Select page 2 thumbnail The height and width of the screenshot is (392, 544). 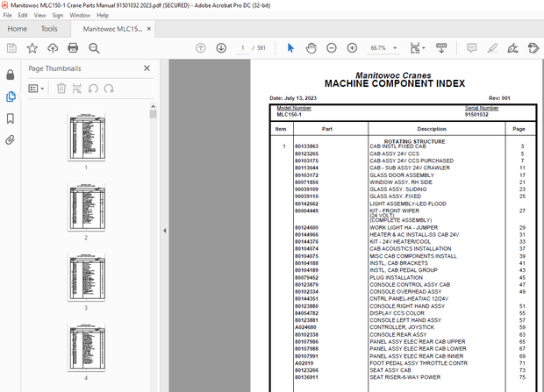pyautogui.click(x=86, y=207)
